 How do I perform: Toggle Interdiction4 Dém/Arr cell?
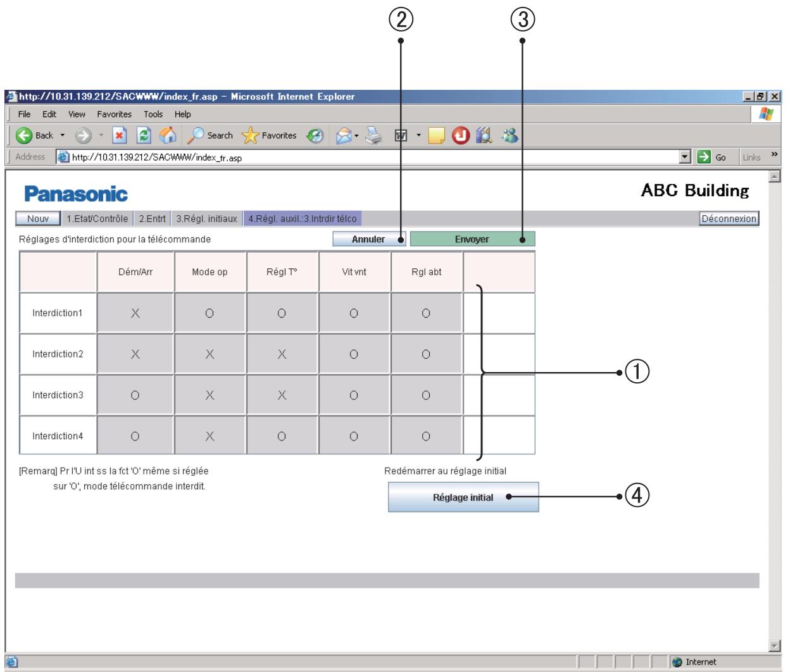coord(135,436)
